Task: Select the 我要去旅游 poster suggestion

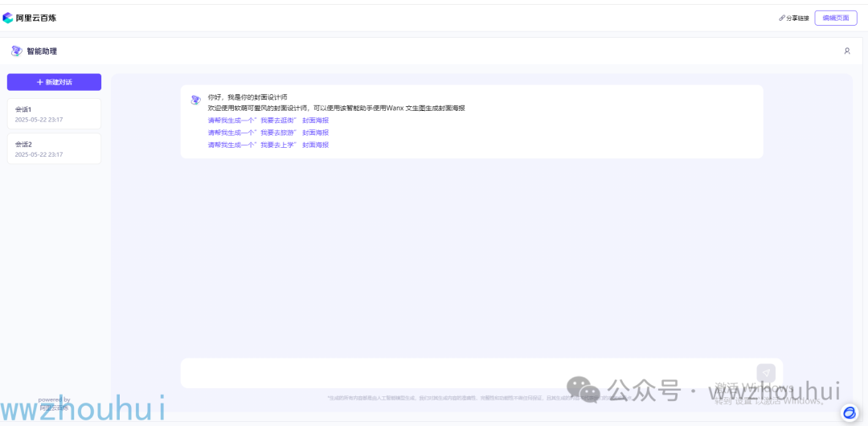Action: [x=268, y=133]
